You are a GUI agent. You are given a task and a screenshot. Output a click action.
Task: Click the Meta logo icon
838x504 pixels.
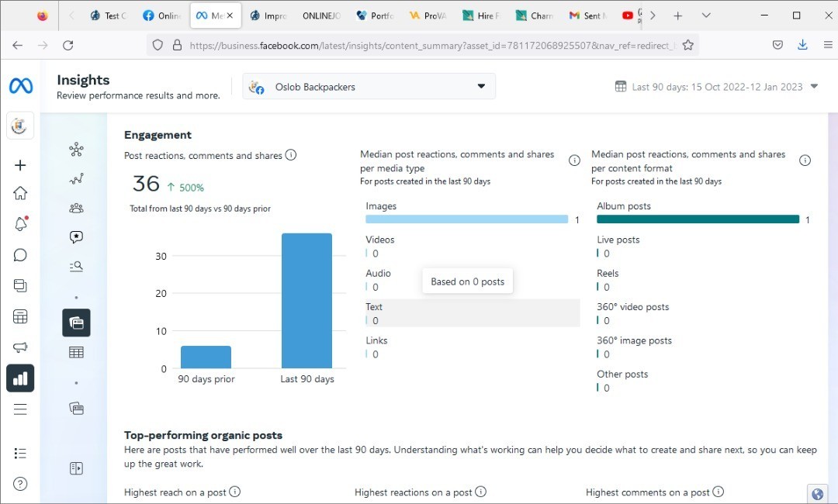click(21, 85)
